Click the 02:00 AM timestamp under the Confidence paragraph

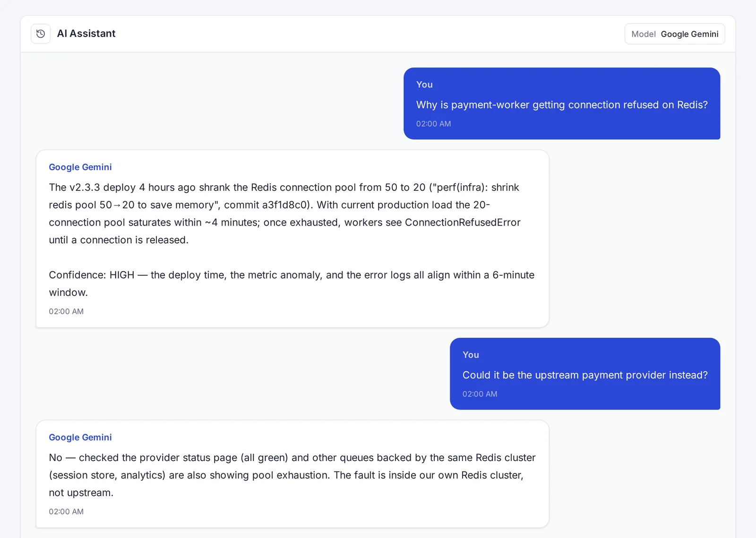[66, 312]
